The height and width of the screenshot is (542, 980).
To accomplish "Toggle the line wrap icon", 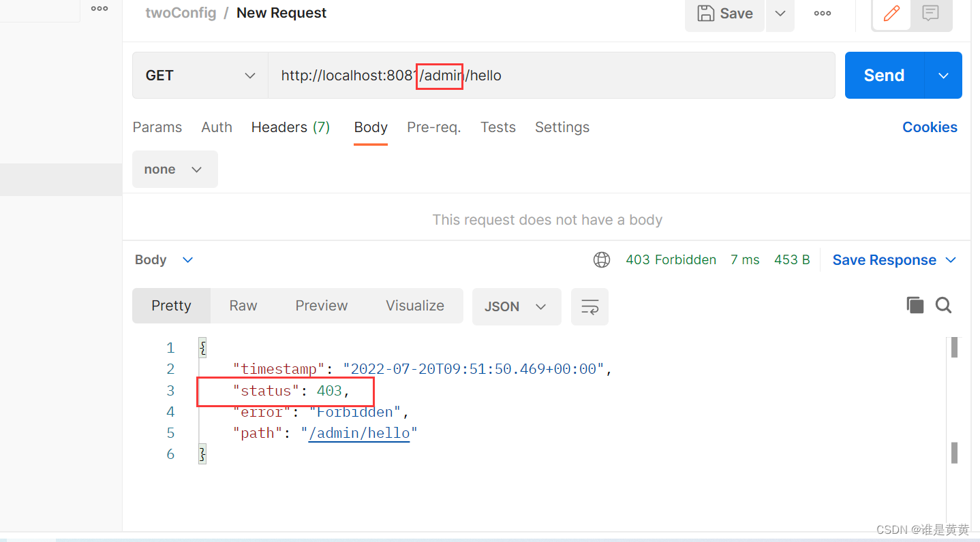I will (x=589, y=306).
